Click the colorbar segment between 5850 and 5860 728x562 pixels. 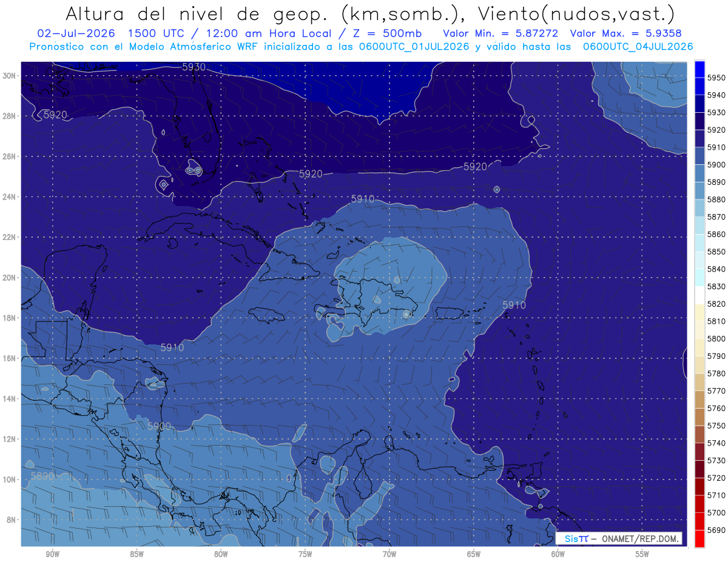699,243
